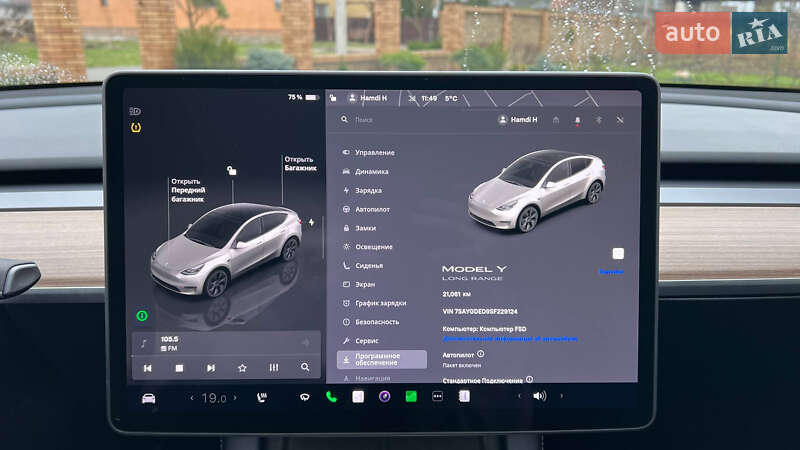
Task: Open Hamdi H profile in settings header
Action: coord(517,119)
